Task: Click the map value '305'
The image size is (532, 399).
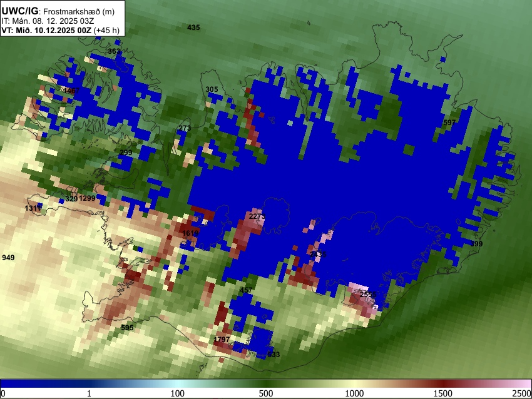Action: click(212, 89)
